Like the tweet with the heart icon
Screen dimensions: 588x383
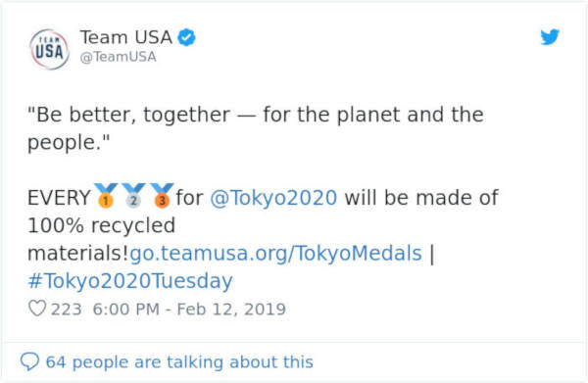37,309
